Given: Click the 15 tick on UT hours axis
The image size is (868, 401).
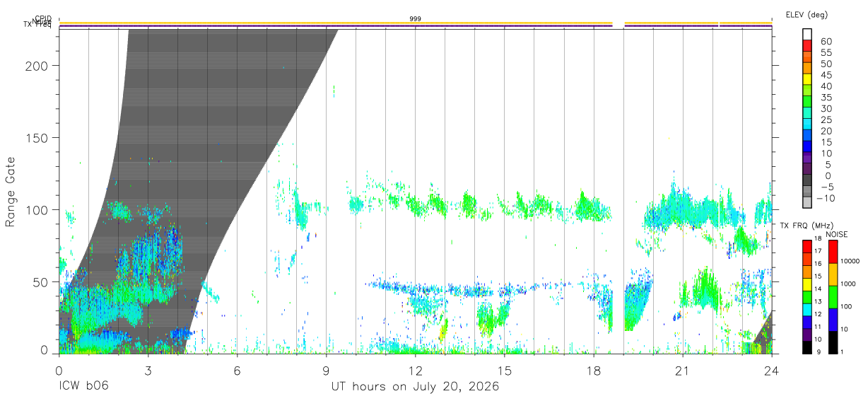Looking at the screenshot, I should (504, 371).
